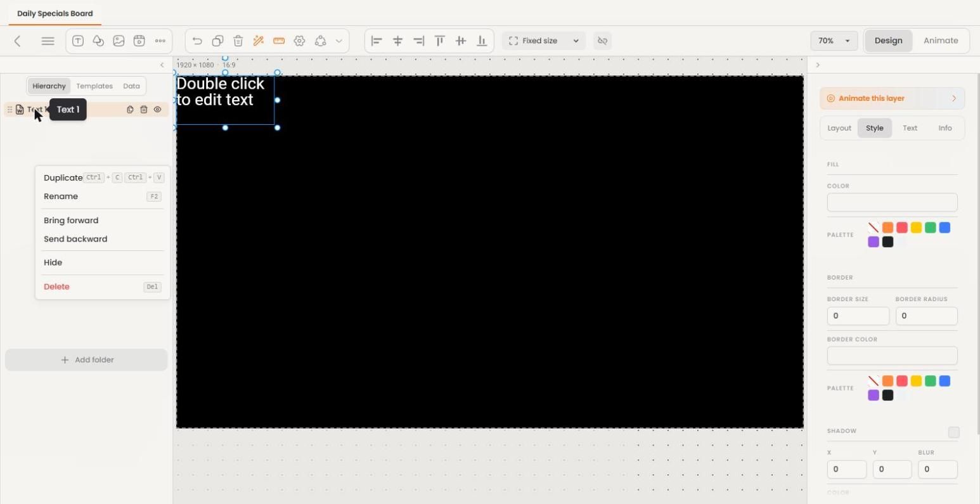The image size is (980, 504).
Task: Click the Daily Specials Board tab
Action: (x=55, y=13)
